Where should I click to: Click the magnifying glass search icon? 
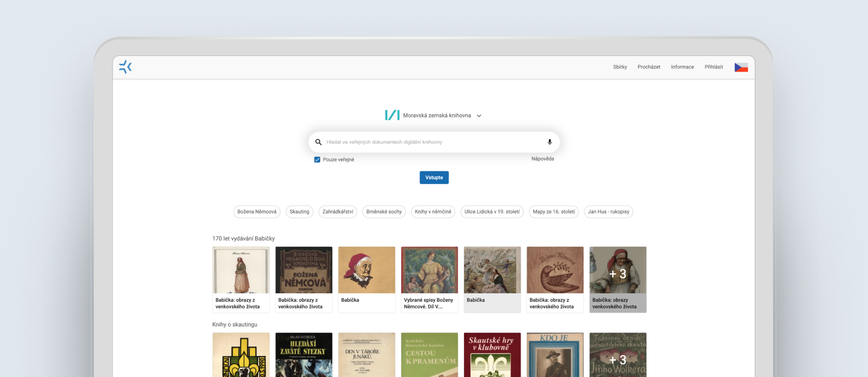click(319, 142)
